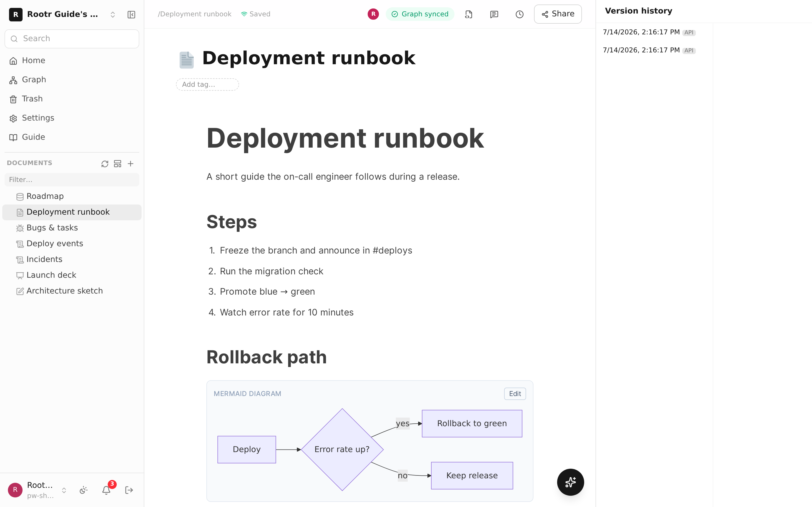Select the first version history entry
Image resolution: width=812 pixels, height=507 pixels.
pos(649,32)
